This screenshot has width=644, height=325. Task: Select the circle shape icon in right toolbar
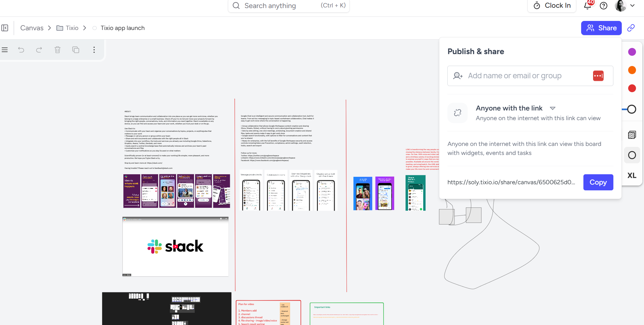632,155
